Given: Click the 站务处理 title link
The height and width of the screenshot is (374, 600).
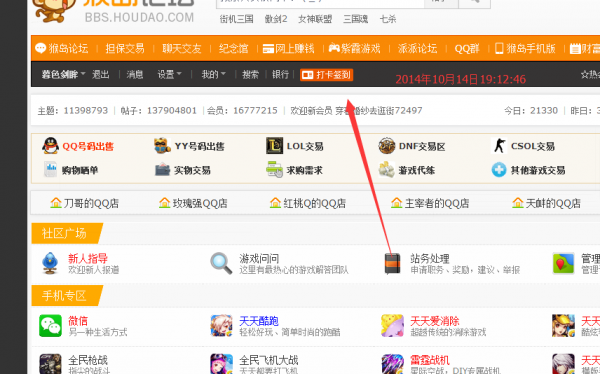Looking at the screenshot, I should click(x=430, y=258).
